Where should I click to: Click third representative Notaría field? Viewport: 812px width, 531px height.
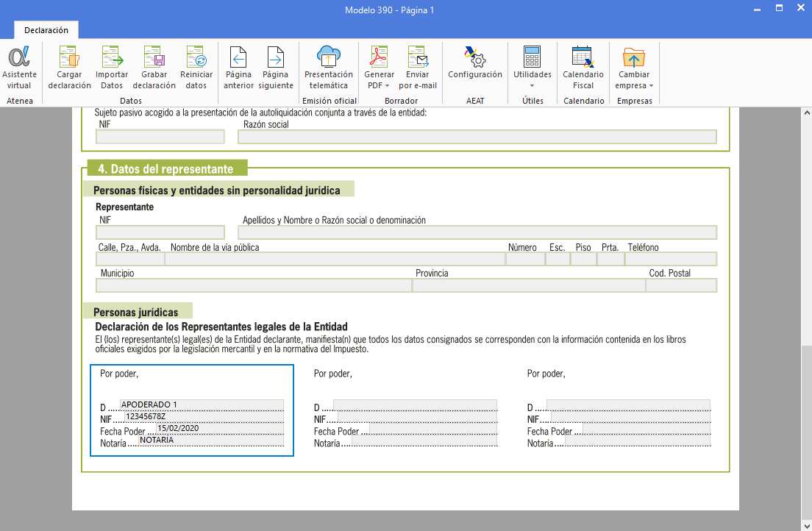[x=638, y=441]
